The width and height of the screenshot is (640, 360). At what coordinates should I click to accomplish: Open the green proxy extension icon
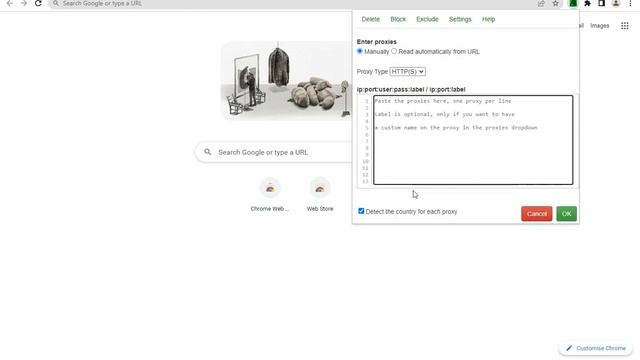pos(573,4)
